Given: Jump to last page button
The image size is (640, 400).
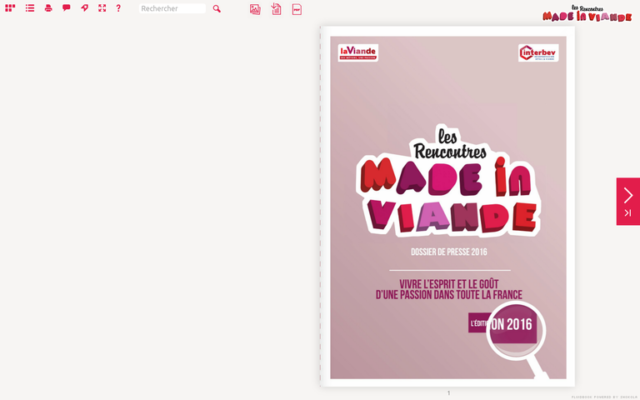Looking at the screenshot, I should (x=628, y=213).
